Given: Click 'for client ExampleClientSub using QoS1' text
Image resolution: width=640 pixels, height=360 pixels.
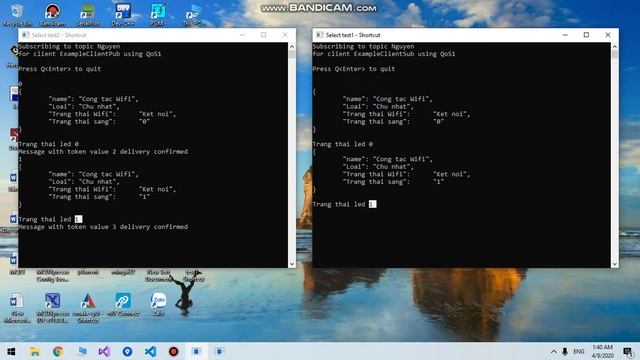Looking at the screenshot, I should [x=384, y=54].
